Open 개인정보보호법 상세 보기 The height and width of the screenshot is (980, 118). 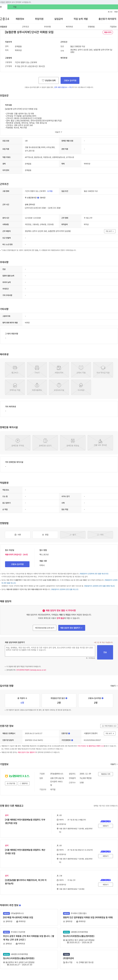click(44, 628)
